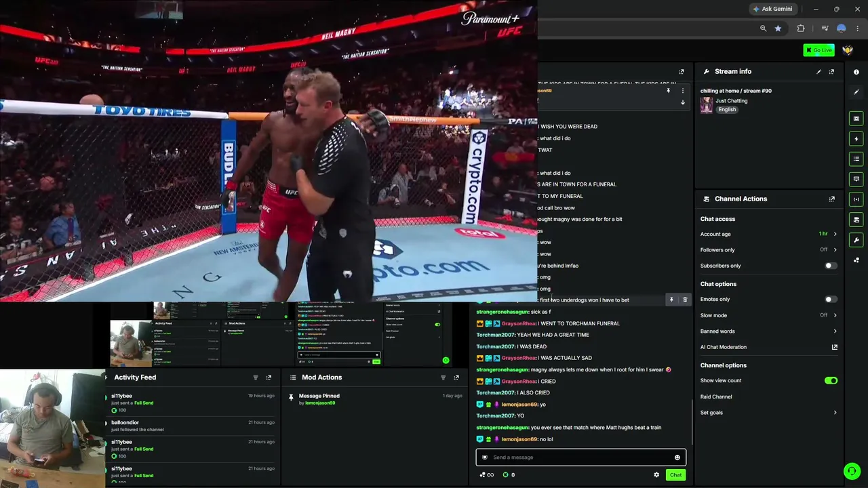Pop out the chat panel
Screen dimensions: 868x488
(x=682, y=72)
